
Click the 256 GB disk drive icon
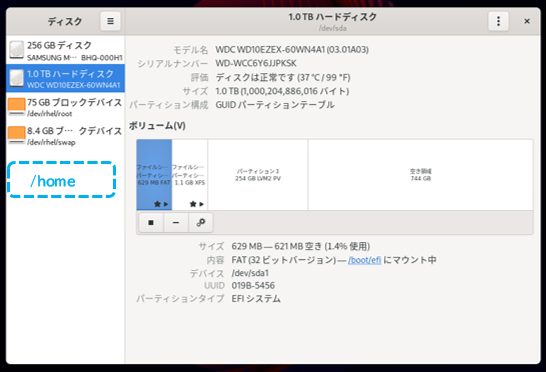(16, 50)
